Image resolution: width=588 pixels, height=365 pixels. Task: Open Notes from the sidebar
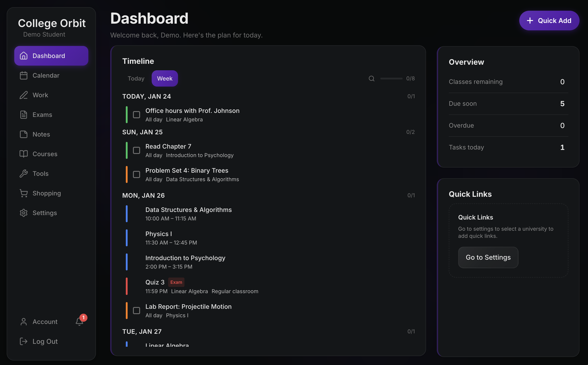(41, 134)
